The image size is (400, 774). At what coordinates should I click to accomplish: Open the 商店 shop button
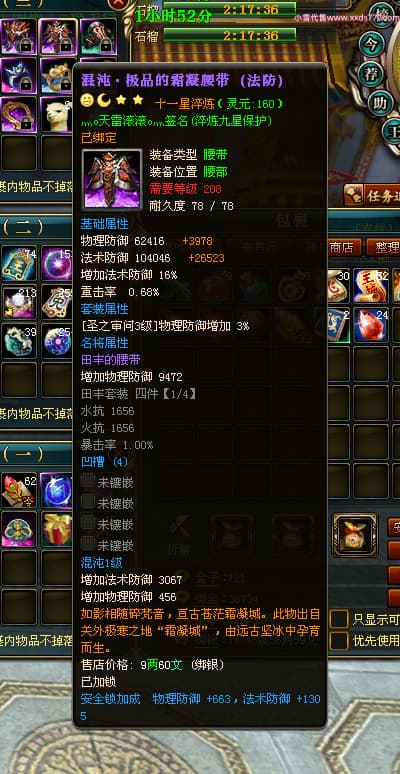point(344,247)
